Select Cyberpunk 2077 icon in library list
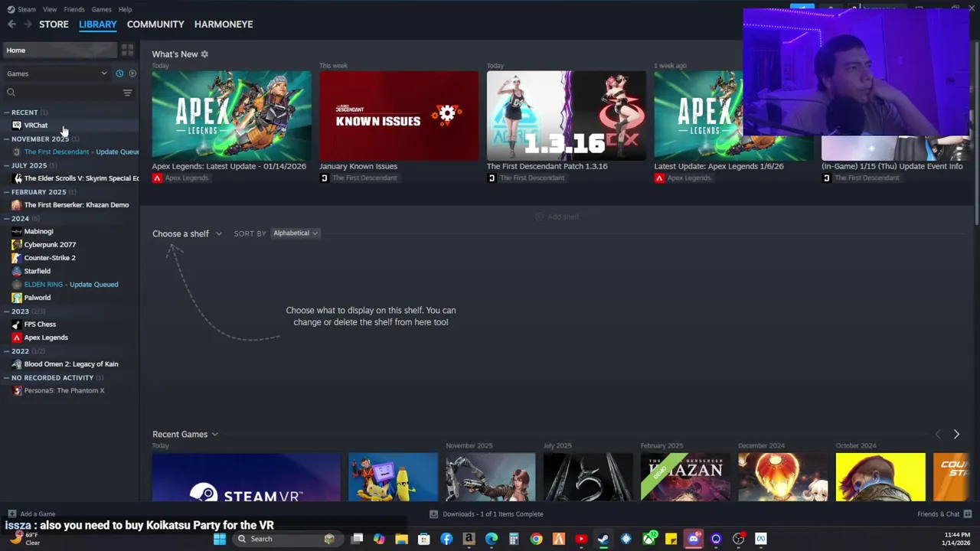 tap(17, 245)
